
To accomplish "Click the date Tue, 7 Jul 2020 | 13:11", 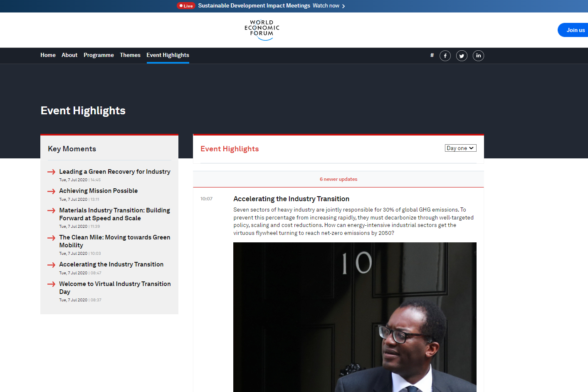I will (79, 200).
